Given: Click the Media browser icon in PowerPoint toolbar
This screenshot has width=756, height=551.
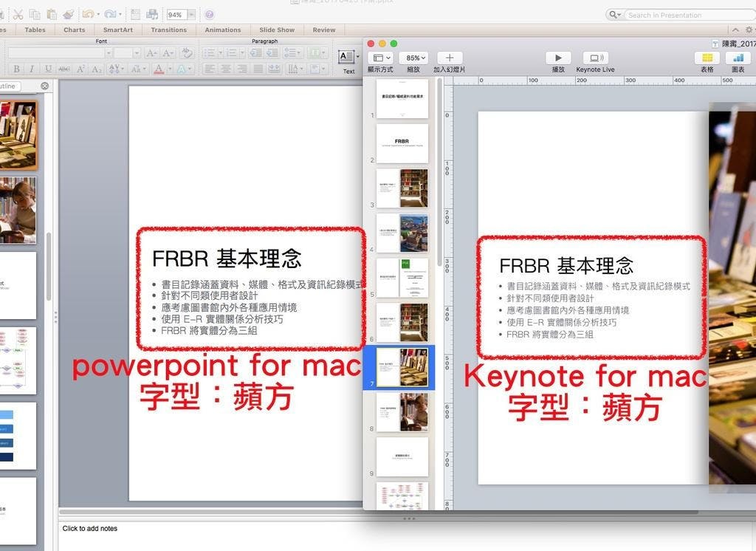Looking at the screenshot, I should (x=153, y=15).
